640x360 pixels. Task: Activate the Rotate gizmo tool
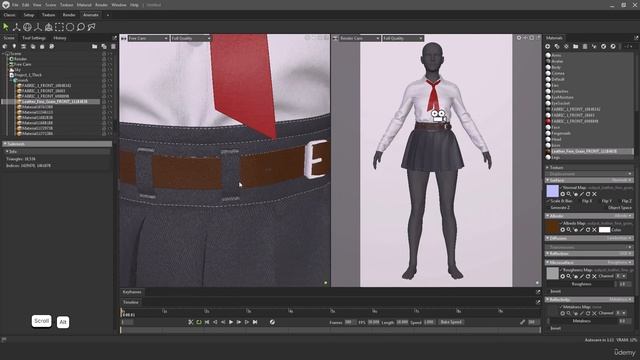point(27,27)
